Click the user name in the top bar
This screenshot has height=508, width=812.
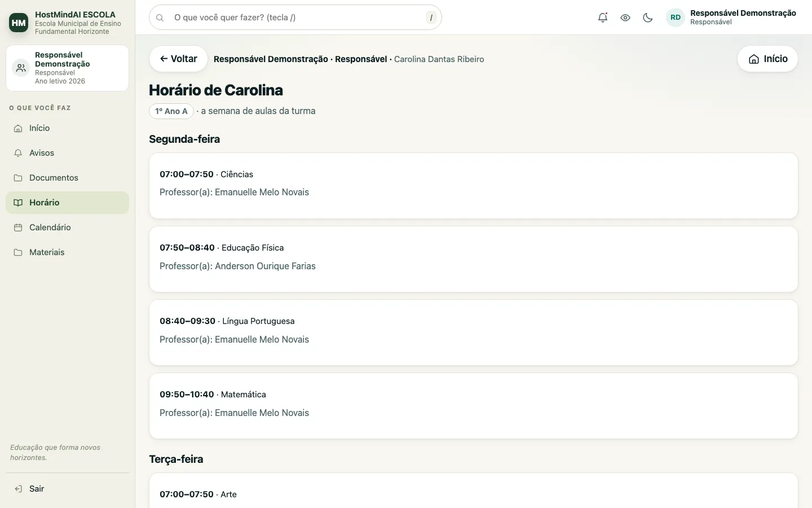tap(743, 13)
